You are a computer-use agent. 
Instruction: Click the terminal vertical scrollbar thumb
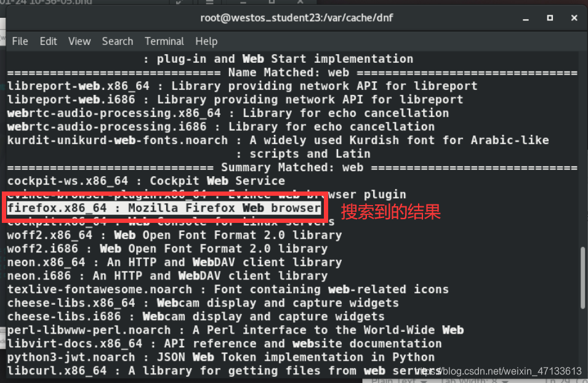582,278
